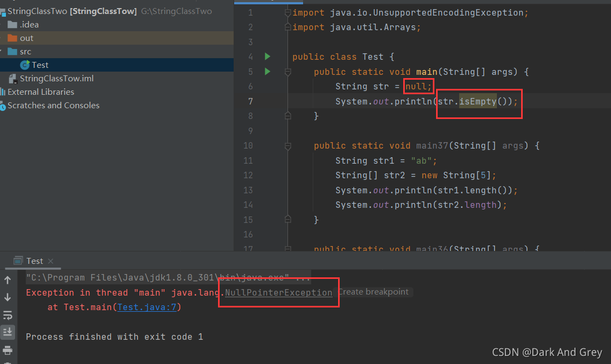Click 'new String[5]' on line 12

click(x=456, y=176)
